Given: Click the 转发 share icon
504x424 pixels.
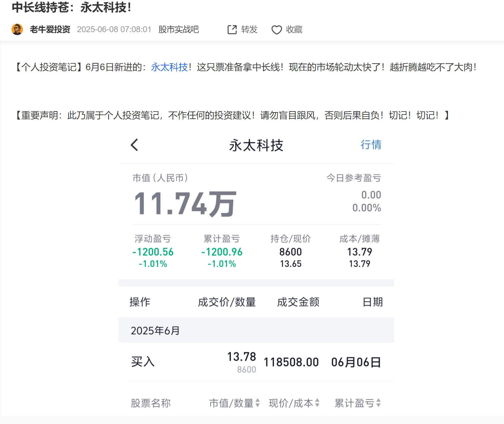Looking at the screenshot, I should (x=232, y=30).
